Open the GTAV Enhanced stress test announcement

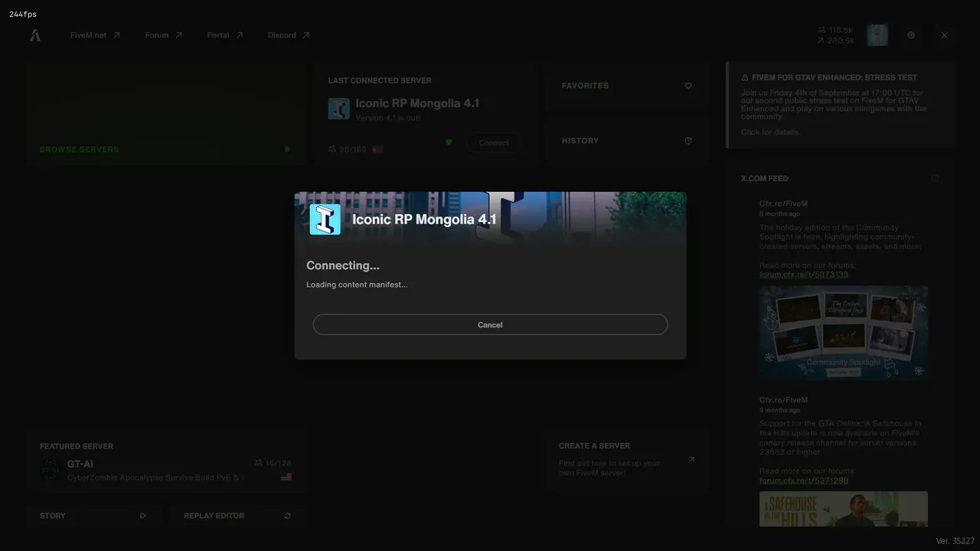[x=841, y=105]
